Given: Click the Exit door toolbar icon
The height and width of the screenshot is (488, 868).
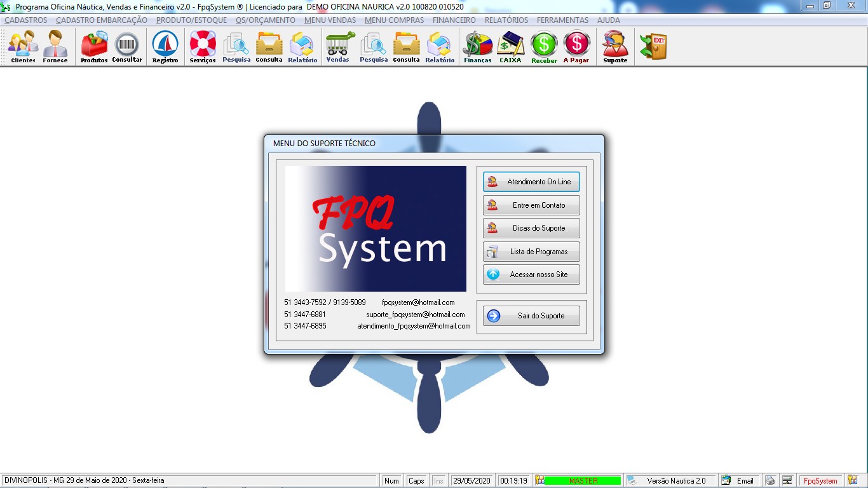Looking at the screenshot, I should point(653,47).
